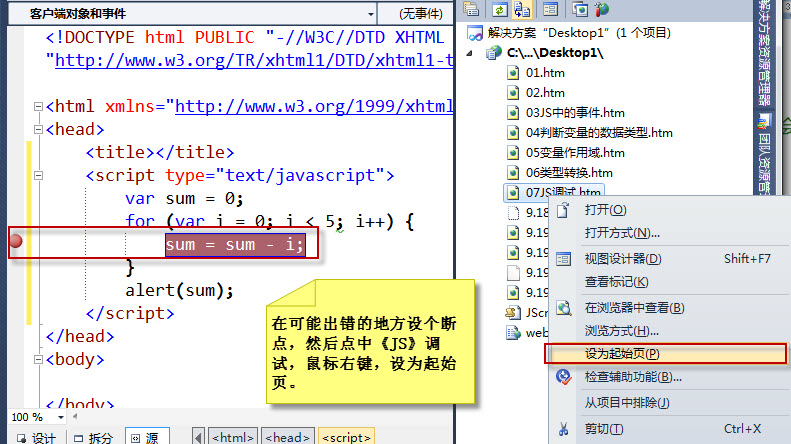
Task: Click the 打开(O) document icon in context menu
Action: click(x=563, y=210)
